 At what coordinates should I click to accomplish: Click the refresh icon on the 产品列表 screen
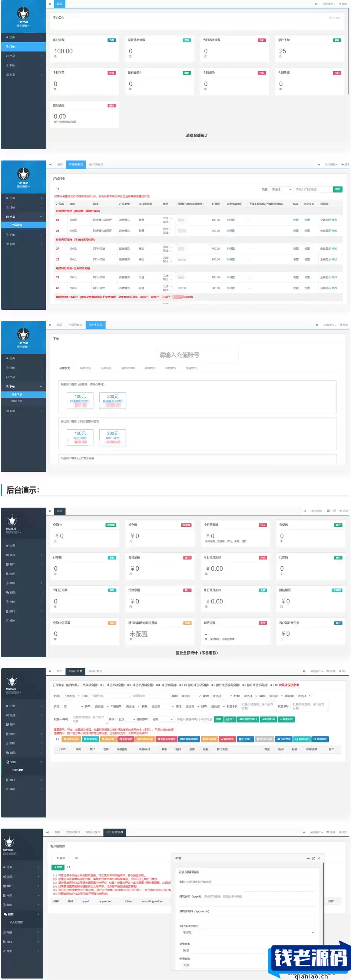coord(58,189)
